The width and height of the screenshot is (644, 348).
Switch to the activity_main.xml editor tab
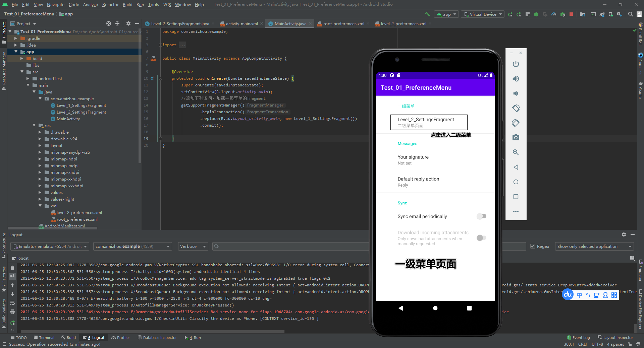(241, 23)
